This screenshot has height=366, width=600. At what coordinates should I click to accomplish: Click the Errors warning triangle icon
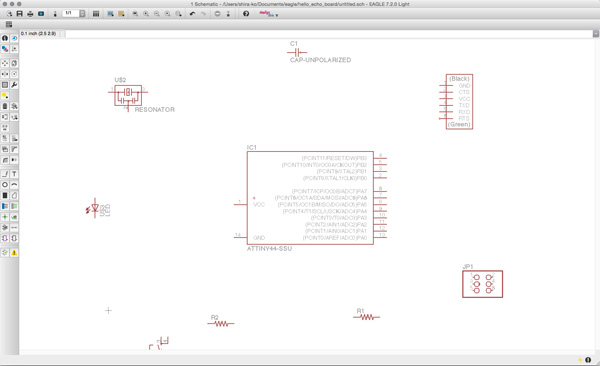[14, 253]
